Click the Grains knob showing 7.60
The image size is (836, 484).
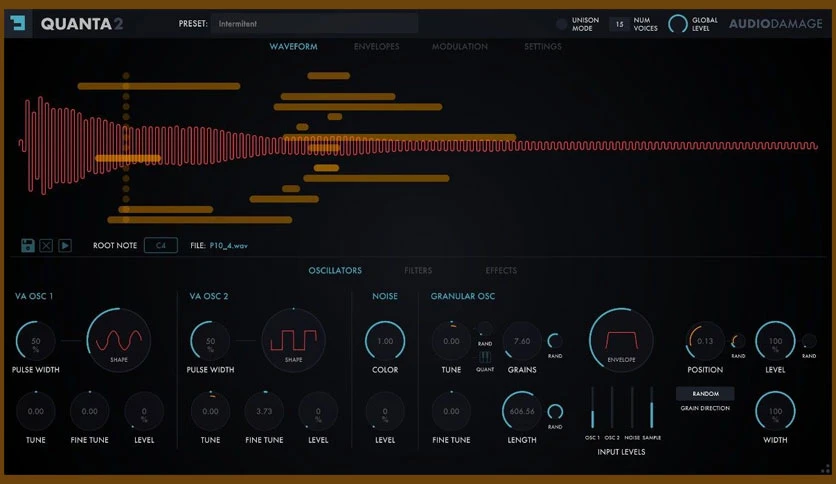tap(522, 341)
